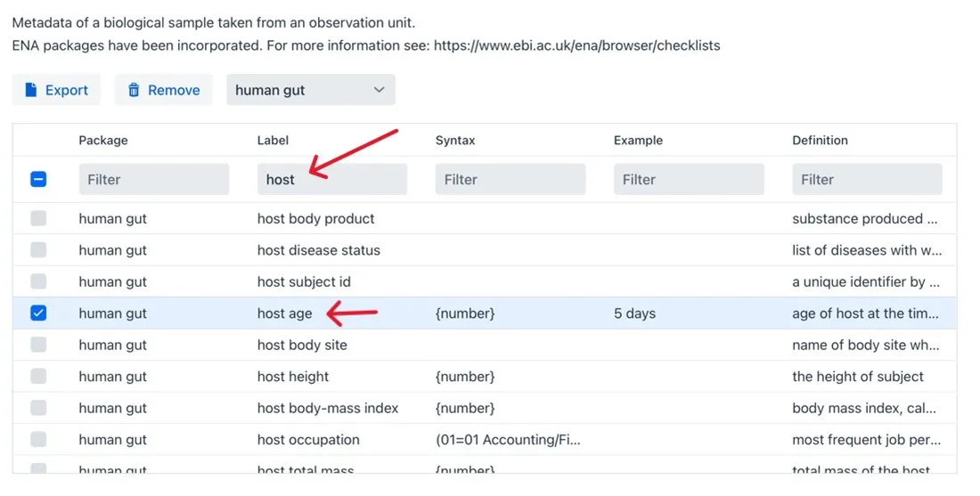Click the 'most frequent job per...' definition
This screenshot has height=496, width=980.
click(x=866, y=440)
